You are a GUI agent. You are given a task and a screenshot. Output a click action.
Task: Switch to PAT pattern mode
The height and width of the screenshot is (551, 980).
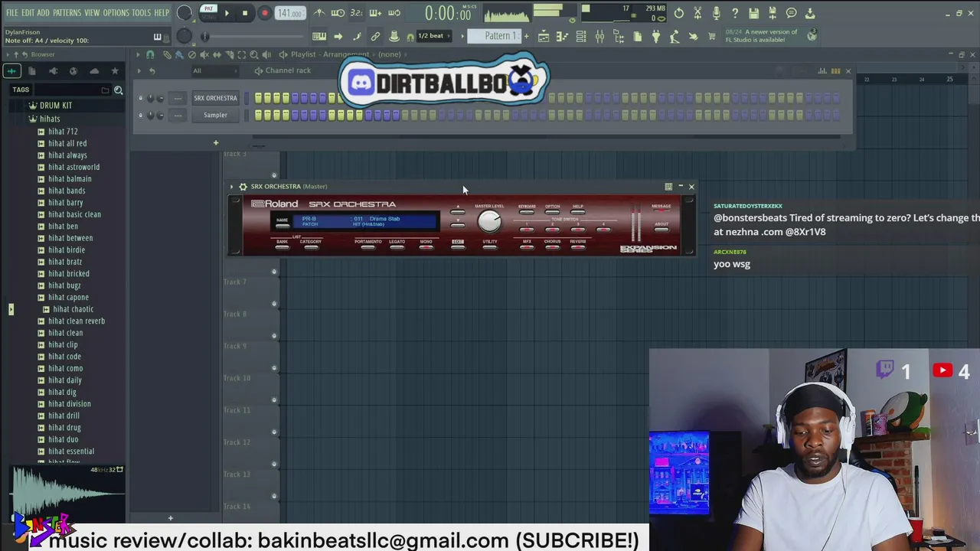click(208, 9)
